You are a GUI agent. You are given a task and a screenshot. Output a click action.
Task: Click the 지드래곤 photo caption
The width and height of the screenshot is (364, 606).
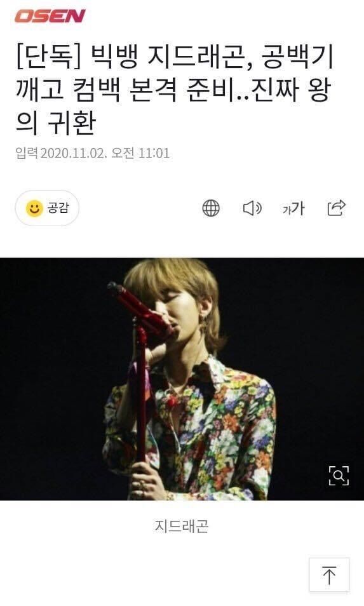click(182, 526)
